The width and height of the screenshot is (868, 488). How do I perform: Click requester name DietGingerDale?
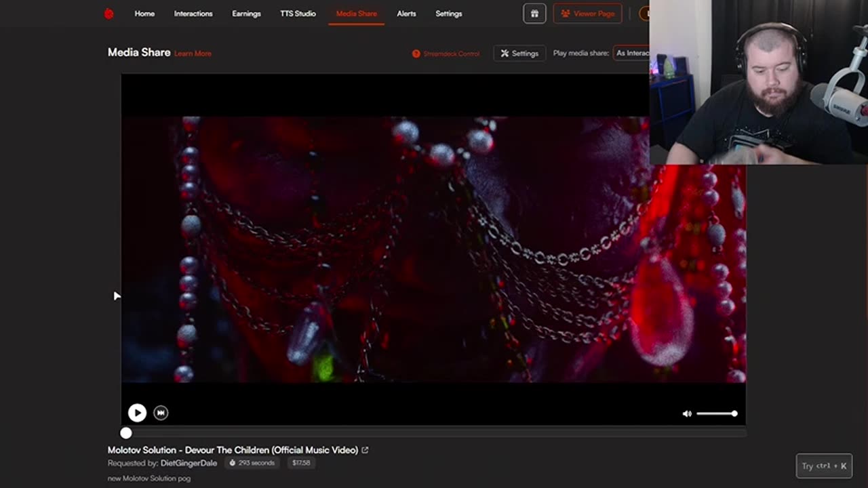(189, 463)
